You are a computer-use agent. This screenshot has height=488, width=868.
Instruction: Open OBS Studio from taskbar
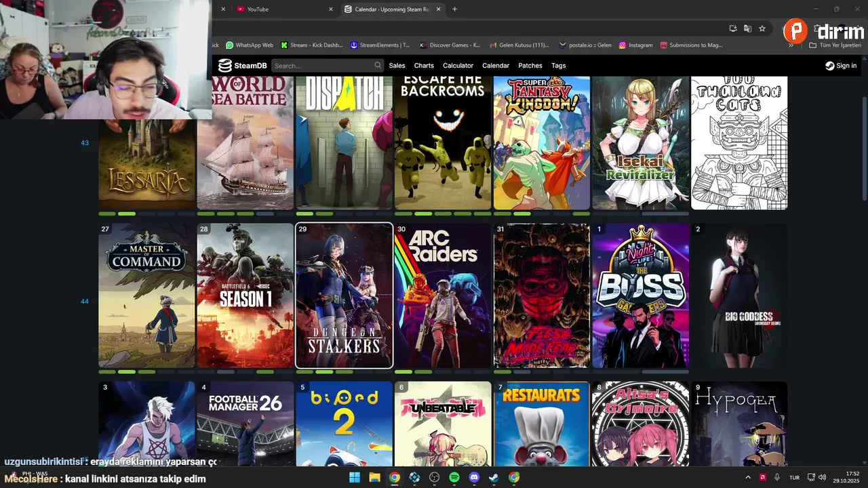tap(435, 477)
